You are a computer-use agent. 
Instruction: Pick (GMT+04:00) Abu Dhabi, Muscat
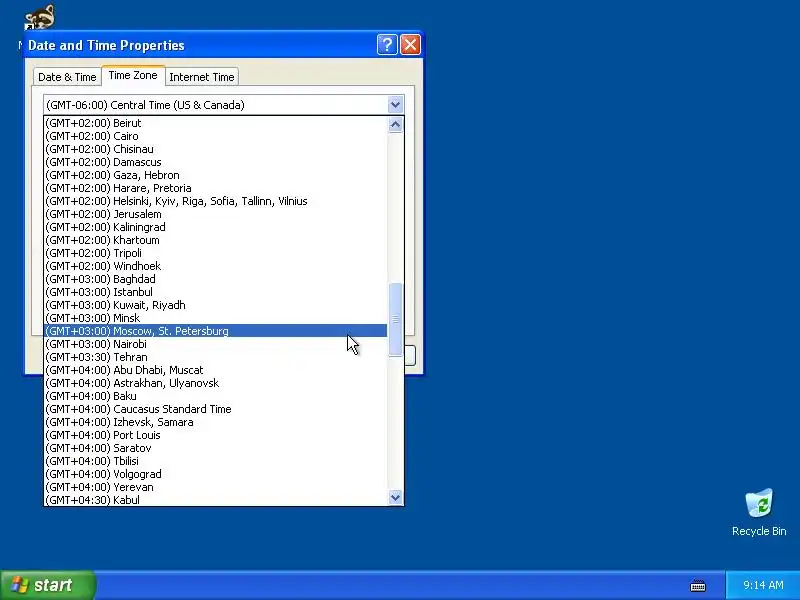point(216,370)
